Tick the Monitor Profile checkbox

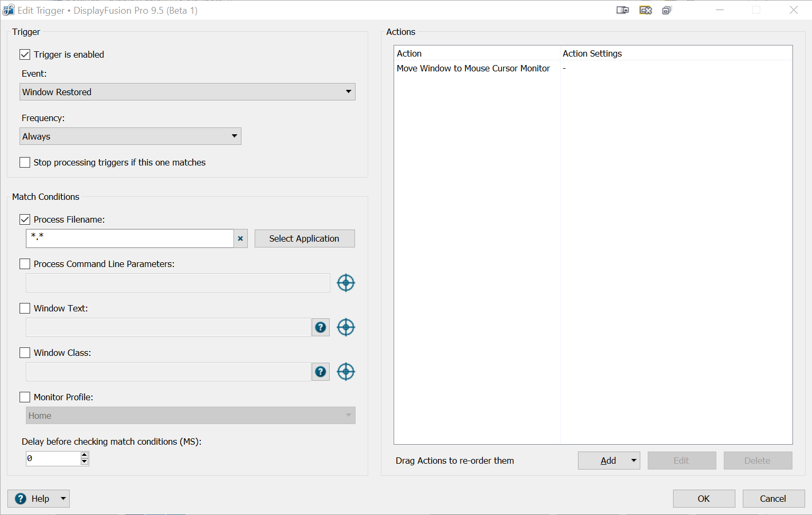pyautogui.click(x=25, y=397)
